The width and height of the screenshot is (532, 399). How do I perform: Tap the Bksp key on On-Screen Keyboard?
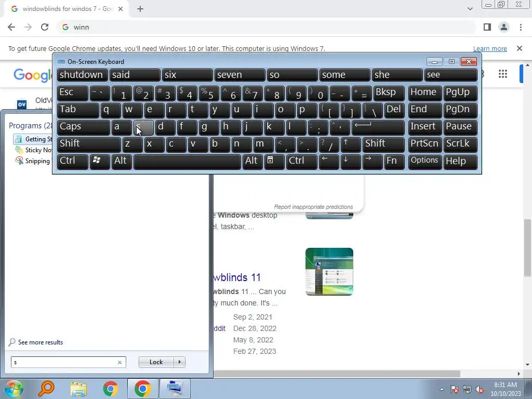coord(389,93)
